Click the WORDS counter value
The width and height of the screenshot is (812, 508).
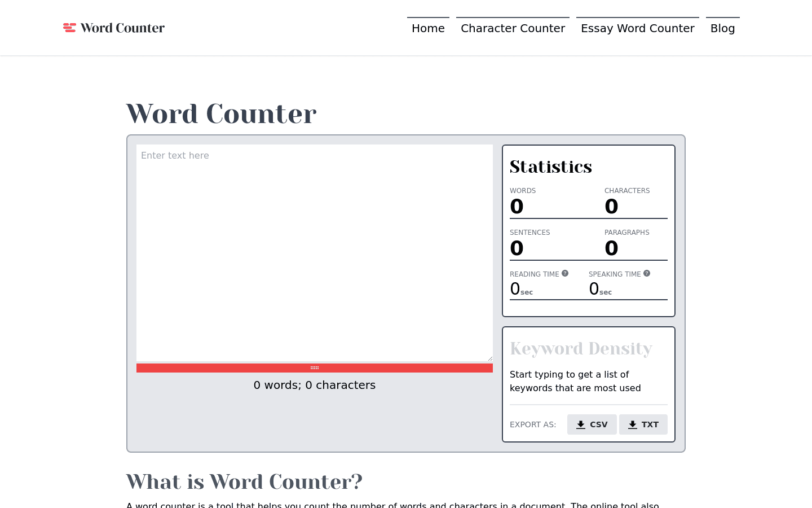tap(516, 206)
